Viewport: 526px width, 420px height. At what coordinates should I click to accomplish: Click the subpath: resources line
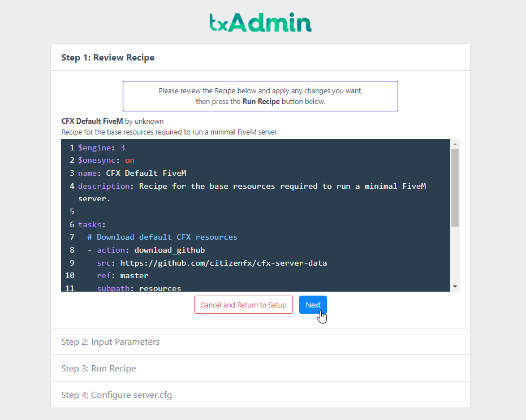(139, 288)
